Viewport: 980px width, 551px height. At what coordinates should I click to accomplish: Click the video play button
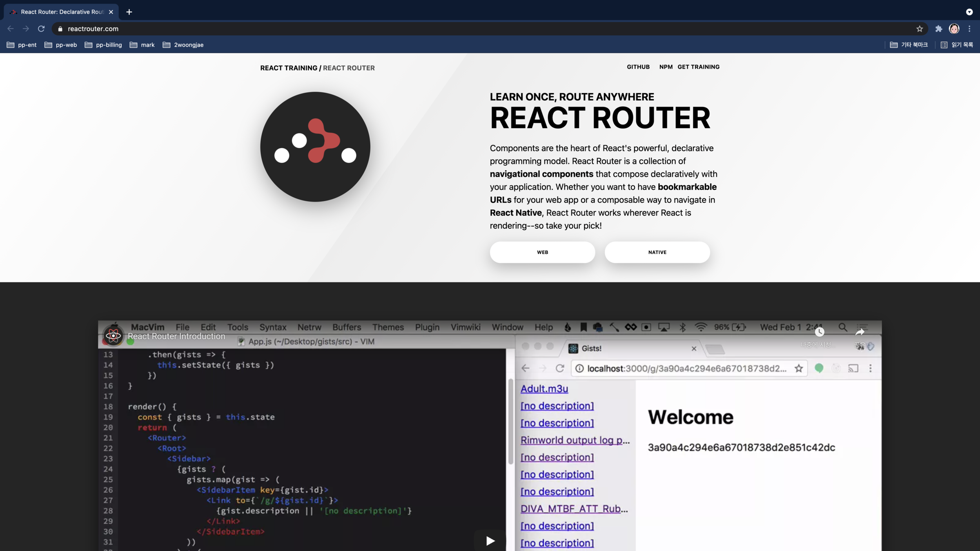coord(490,540)
